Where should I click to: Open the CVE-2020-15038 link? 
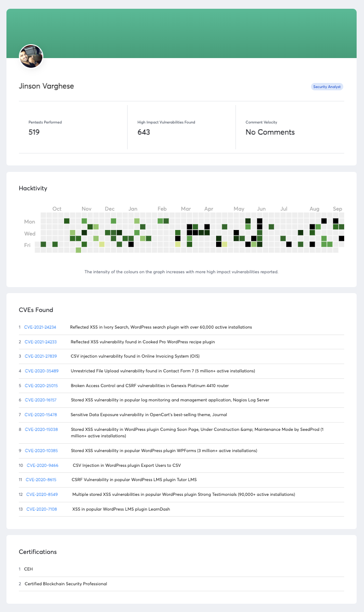(41, 430)
